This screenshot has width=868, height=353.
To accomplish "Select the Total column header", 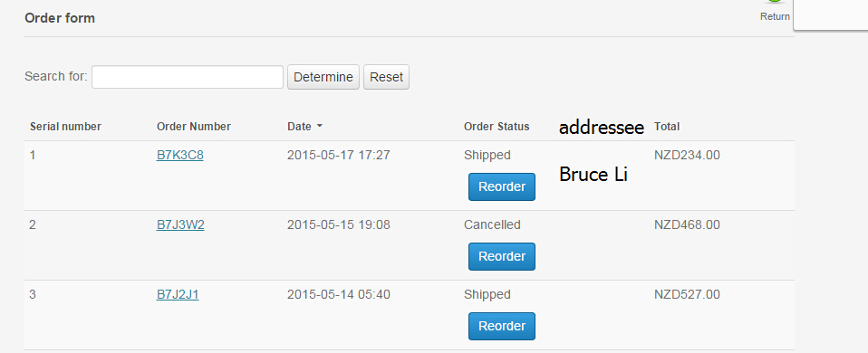I will click(667, 127).
